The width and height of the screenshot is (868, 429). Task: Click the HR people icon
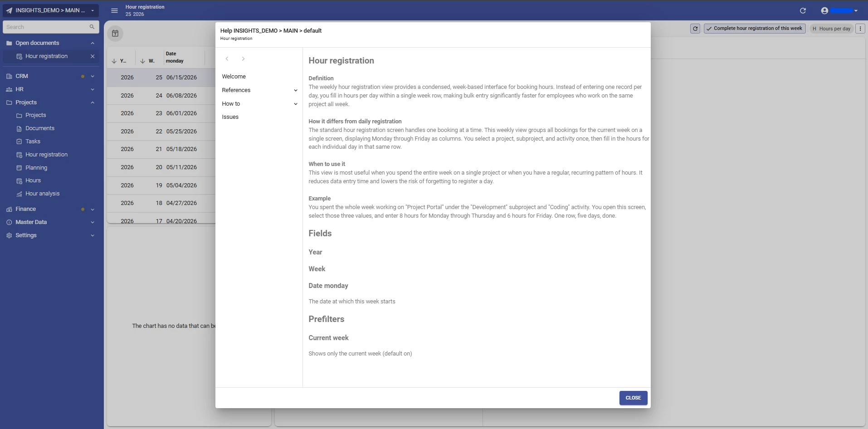click(9, 89)
